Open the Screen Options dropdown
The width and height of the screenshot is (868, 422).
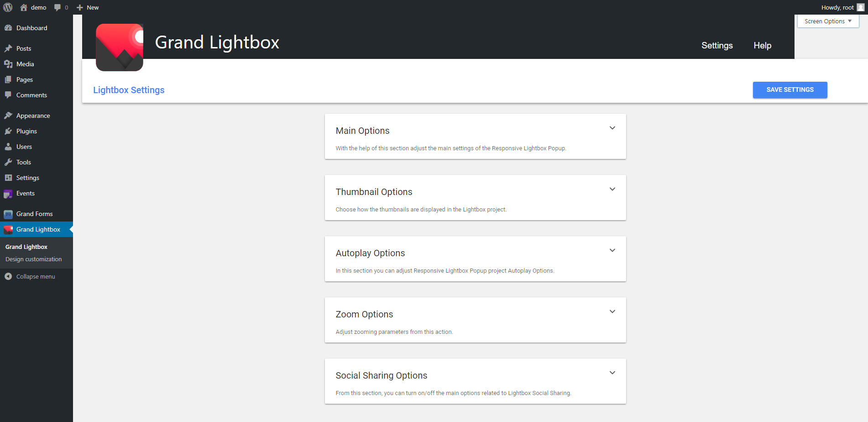828,21
